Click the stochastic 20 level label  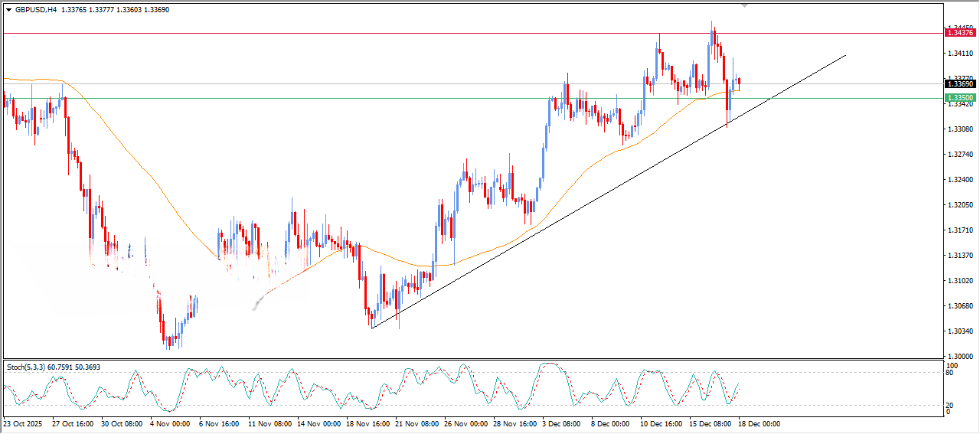[949, 405]
